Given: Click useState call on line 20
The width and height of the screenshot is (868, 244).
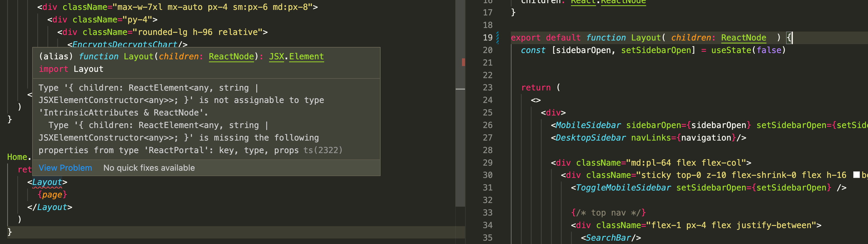Looking at the screenshot, I should tap(731, 50).
